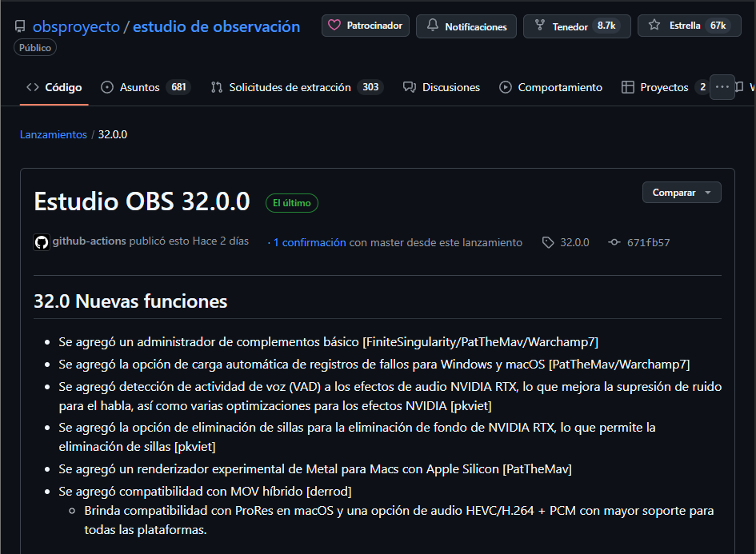
Task: Click the pull request icon beside Solicitudes
Action: [217, 87]
